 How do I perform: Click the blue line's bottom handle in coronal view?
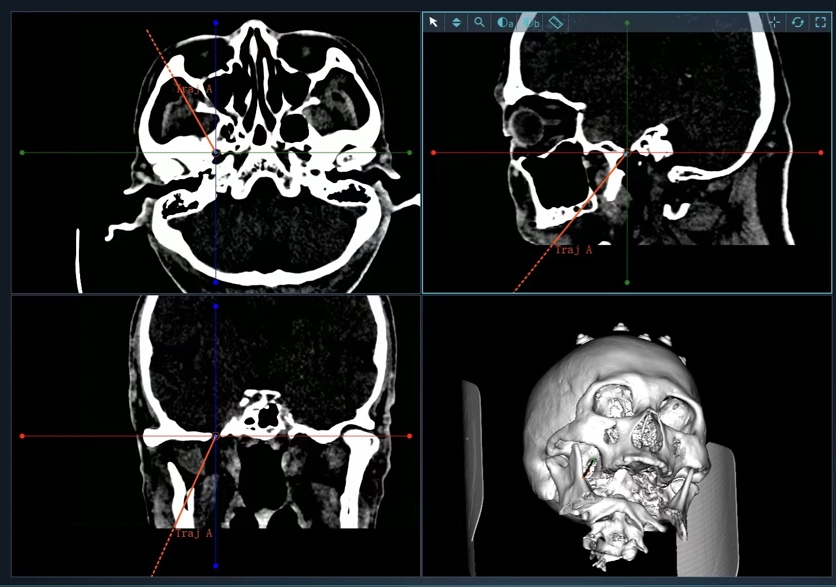216,566
